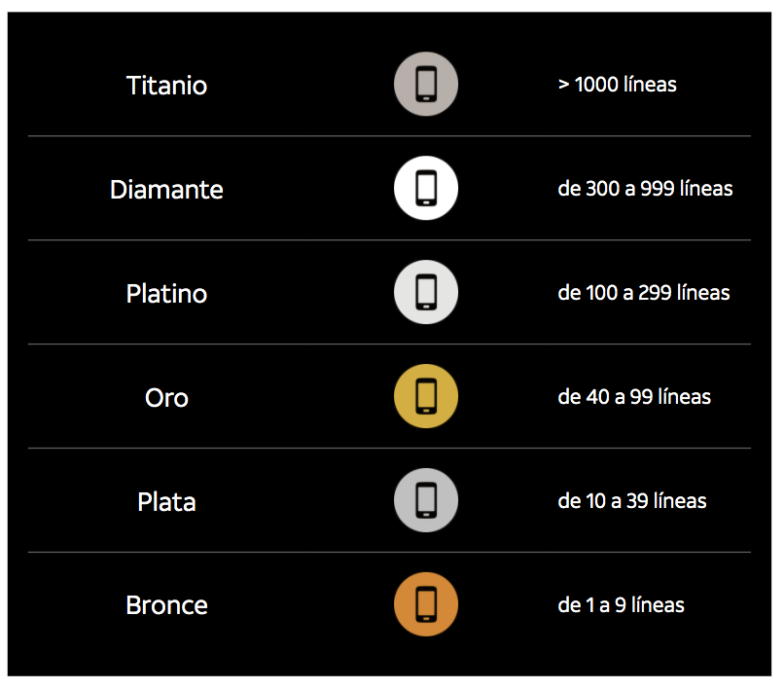Viewport: 784px width, 689px height.
Task: Select the Bronce tier label
Action: (x=166, y=605)
